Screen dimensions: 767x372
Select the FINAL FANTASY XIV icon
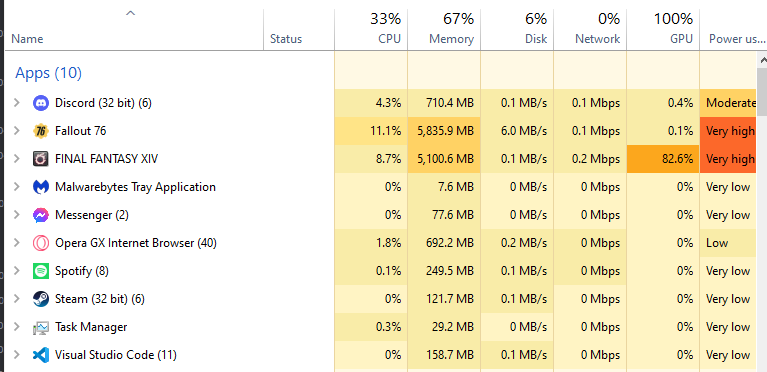[41, 159]
